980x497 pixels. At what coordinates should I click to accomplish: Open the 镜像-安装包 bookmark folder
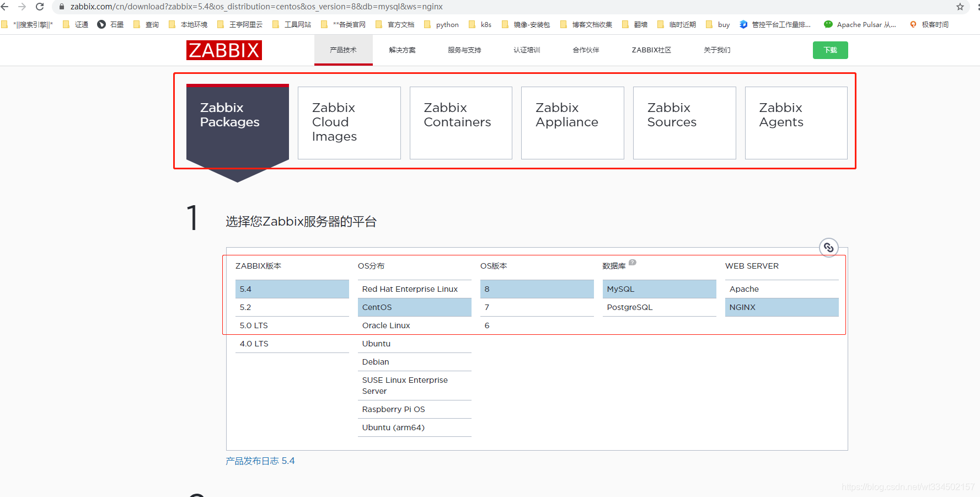(526, 24)
